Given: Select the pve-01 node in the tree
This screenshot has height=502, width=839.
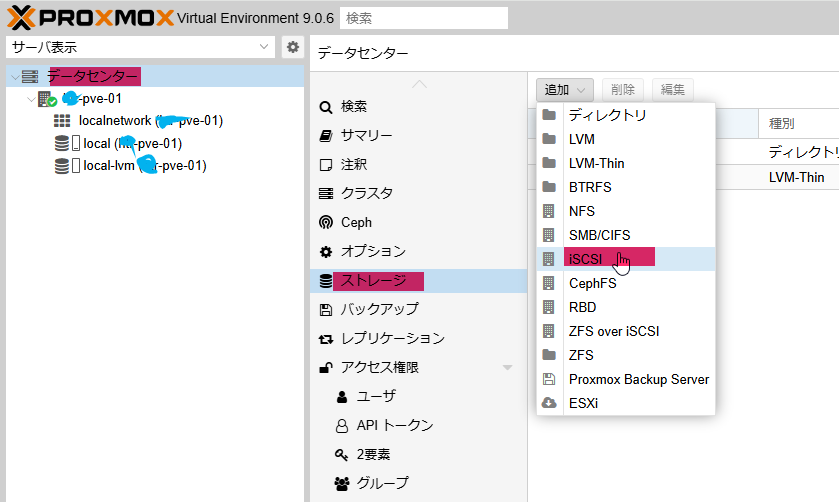Looking at the screenshot, I should coord(92,99).
